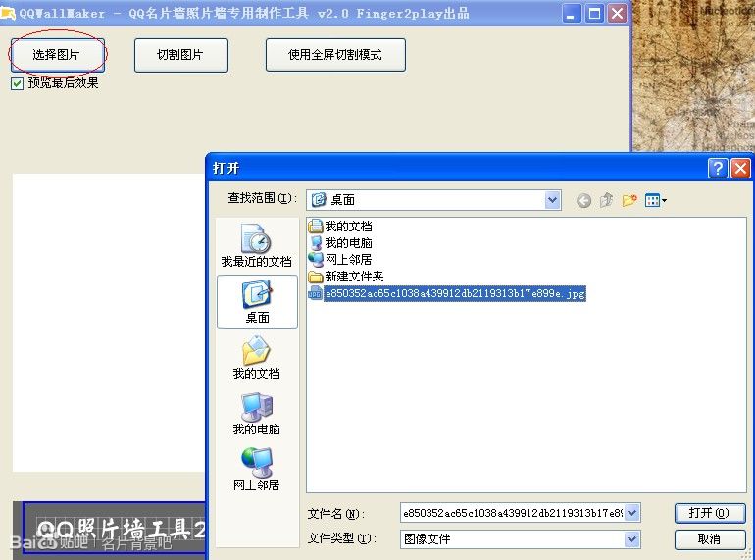Select 我的文档 in the file list

[340, 226]
